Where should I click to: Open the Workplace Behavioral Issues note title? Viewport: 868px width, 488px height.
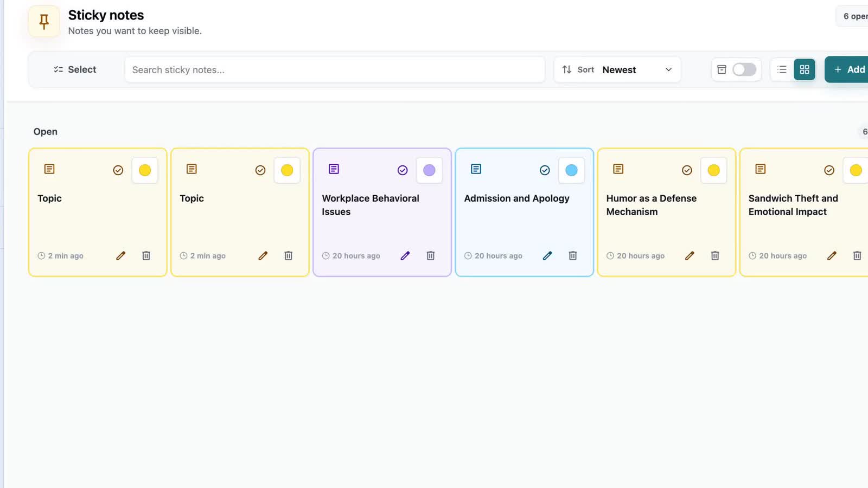(x=371, y=205)
